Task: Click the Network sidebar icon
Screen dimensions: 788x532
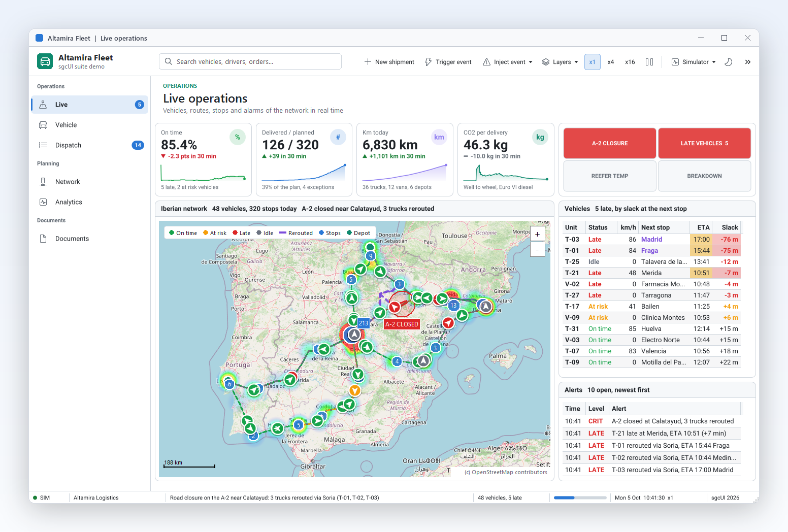Action: coord(43,182)
